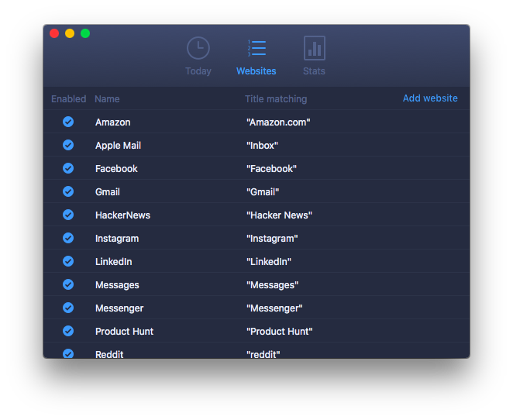Uncheck the HackerNews checkbox
Screen dimensions: 513x420
(68, 215)
